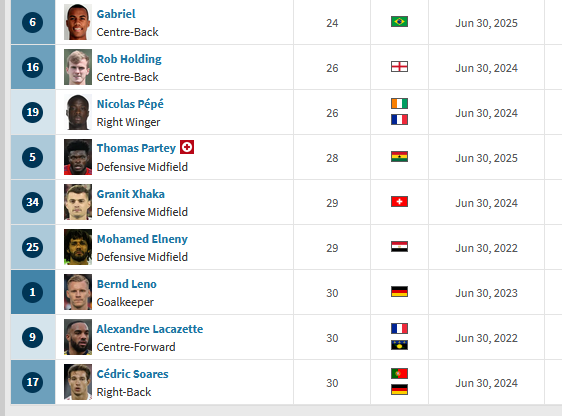Click the shirt number 17 badge

click(x=33, y=382)
